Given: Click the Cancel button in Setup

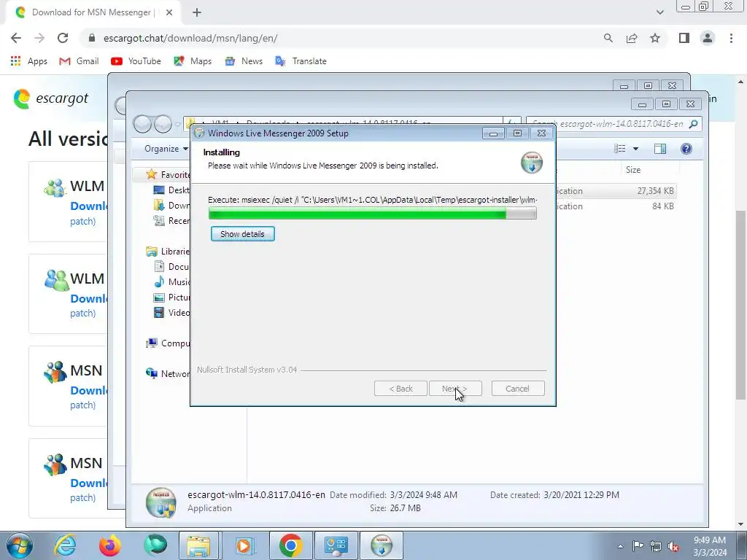Looking at the screenshot, I should [x=517, y=389].
